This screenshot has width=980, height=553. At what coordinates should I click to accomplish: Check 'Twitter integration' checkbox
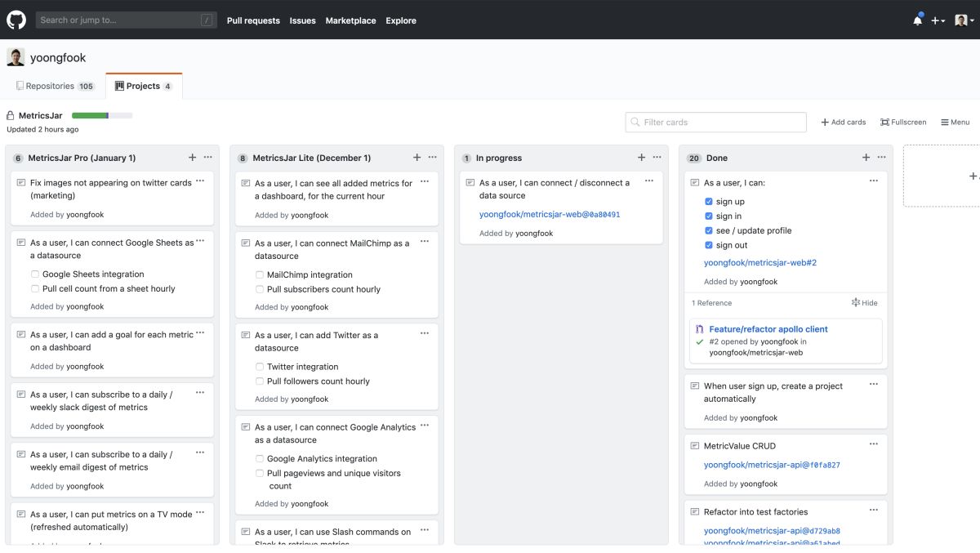pos(260,367)
